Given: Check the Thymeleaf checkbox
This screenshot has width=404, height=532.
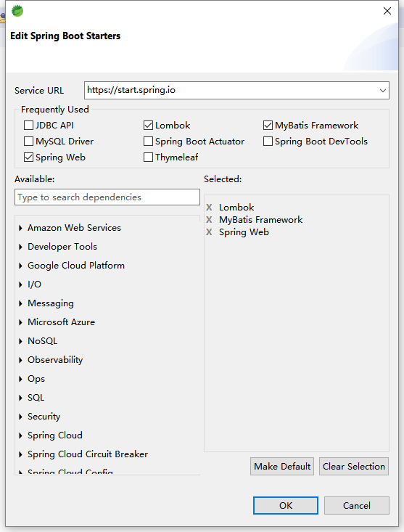Looking at the screenshot, I should 148,157.
